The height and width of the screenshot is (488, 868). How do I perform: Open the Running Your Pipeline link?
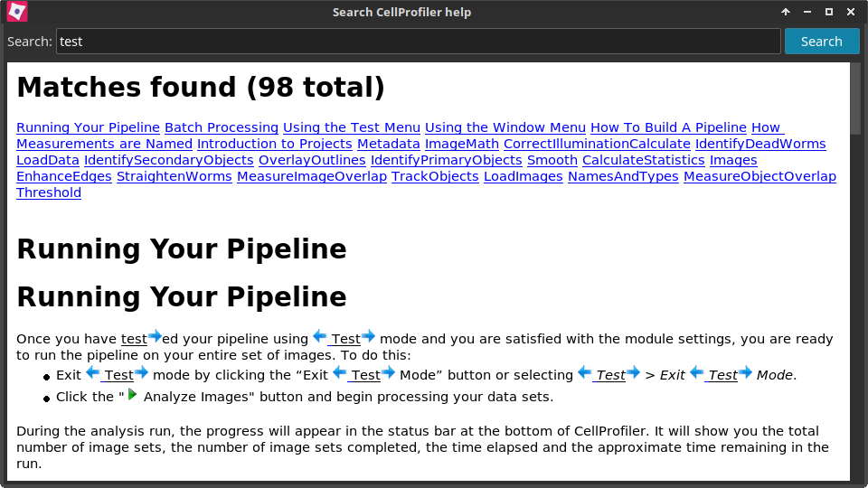(88, 127)
